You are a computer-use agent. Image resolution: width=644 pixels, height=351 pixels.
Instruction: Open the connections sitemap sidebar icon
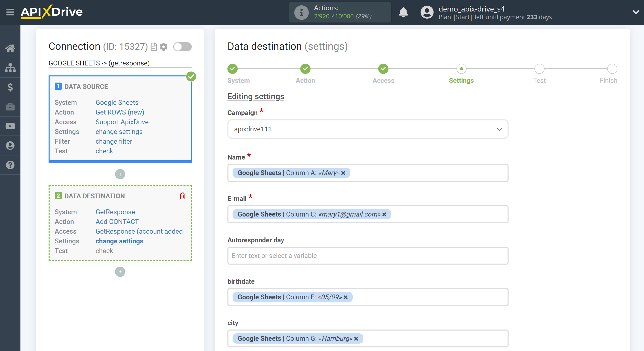[10, 68]
